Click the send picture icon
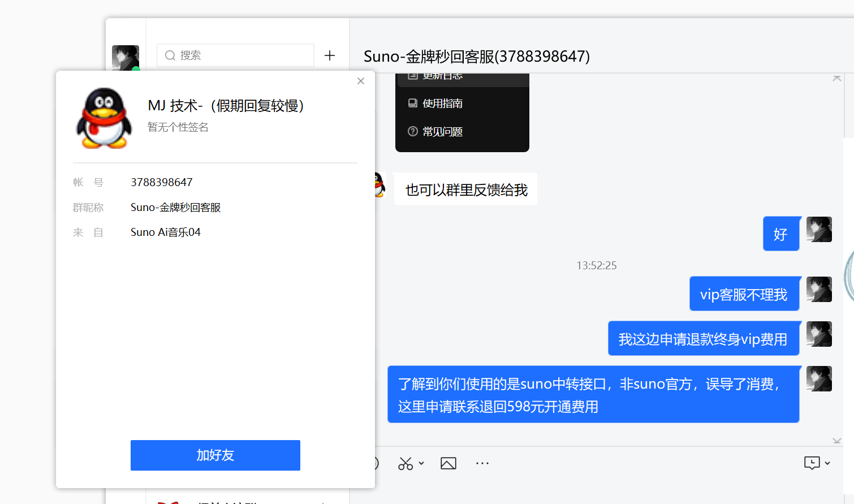This screenshot has height=504, width=854. point(448,464)
